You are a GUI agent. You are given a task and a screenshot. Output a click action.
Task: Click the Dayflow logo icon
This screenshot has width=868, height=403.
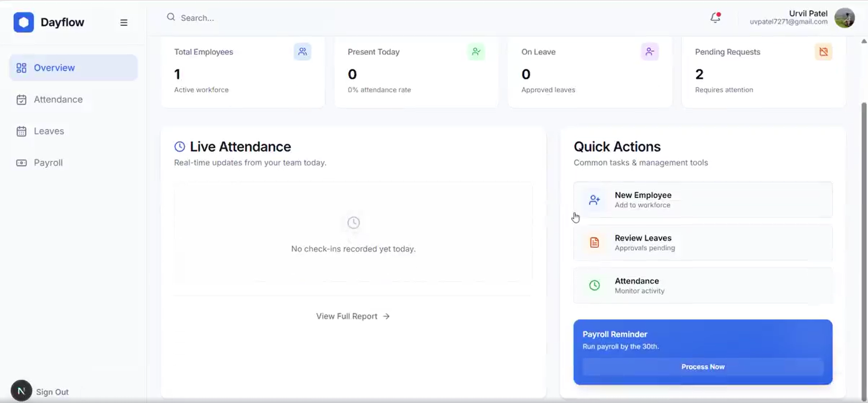24,22
